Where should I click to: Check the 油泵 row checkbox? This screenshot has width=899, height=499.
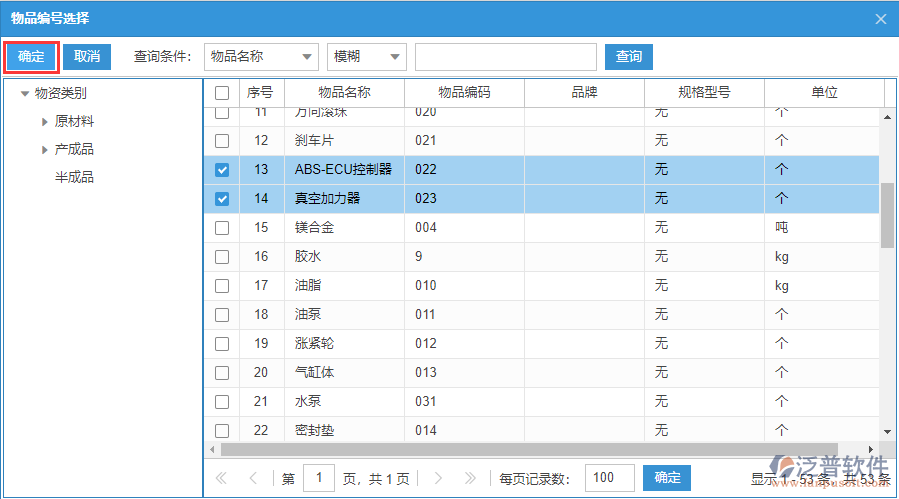point(222,315)
